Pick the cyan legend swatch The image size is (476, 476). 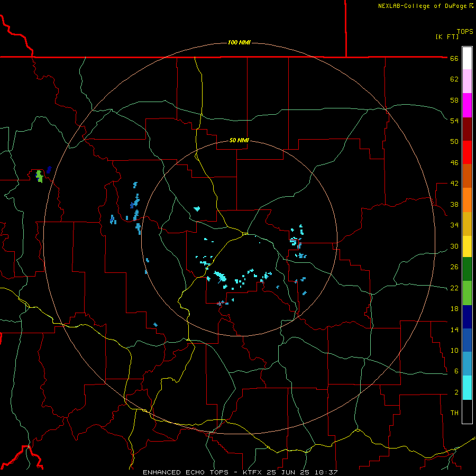click(x=467, y=388)
